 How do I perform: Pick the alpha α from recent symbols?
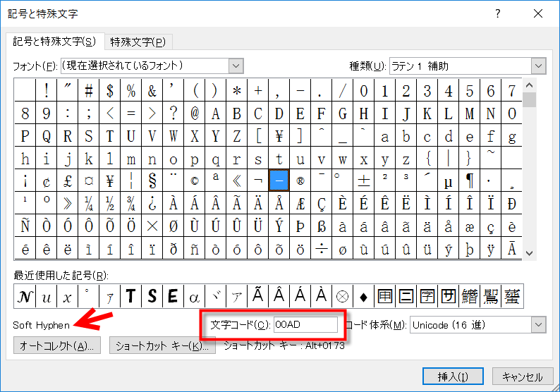click(194, 297)
